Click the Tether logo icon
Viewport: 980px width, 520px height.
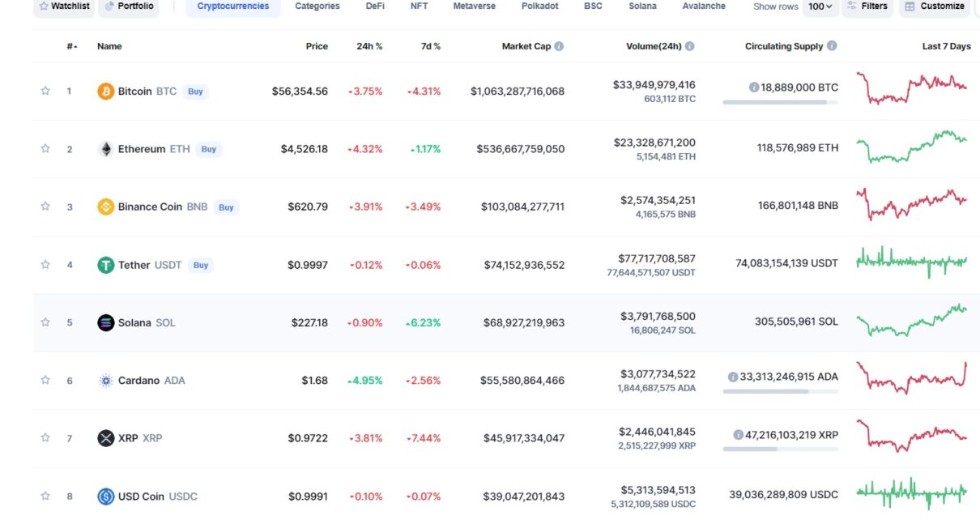click(x=105, y=265)
